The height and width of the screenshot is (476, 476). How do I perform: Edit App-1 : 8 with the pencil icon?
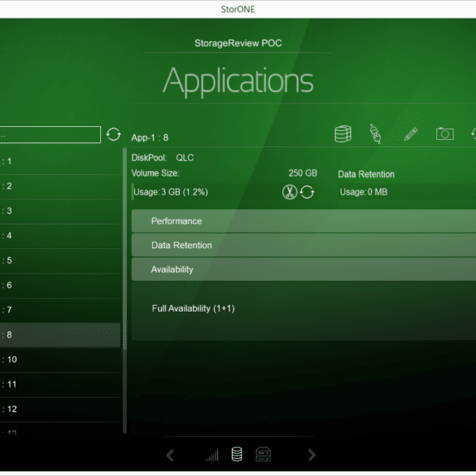pyautogui.click(x=411, y=134)
